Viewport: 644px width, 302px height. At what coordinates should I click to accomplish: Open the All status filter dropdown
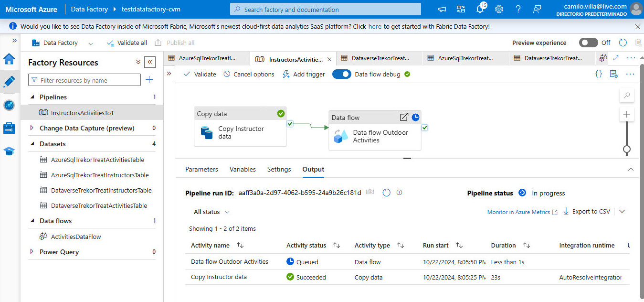tap(211, 212)
